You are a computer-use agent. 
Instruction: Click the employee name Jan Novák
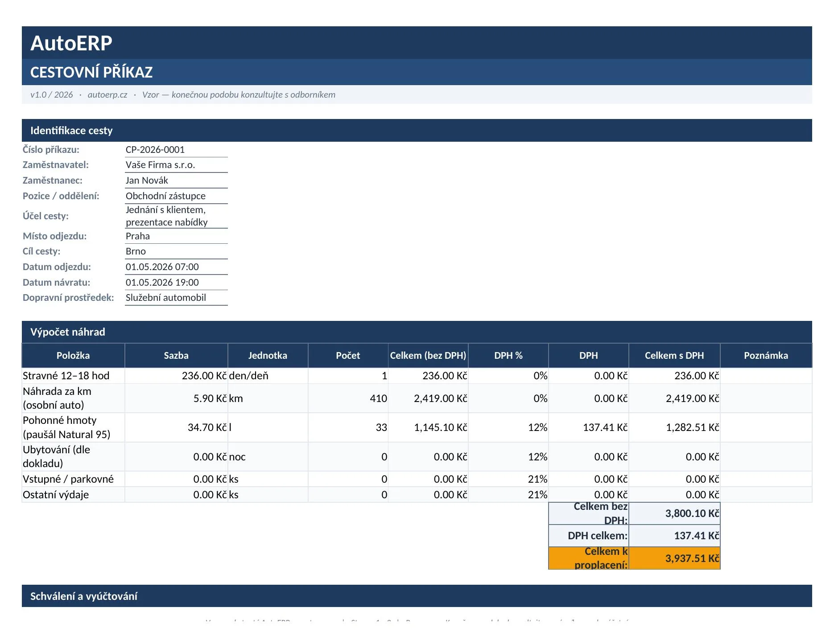[176, 180]
